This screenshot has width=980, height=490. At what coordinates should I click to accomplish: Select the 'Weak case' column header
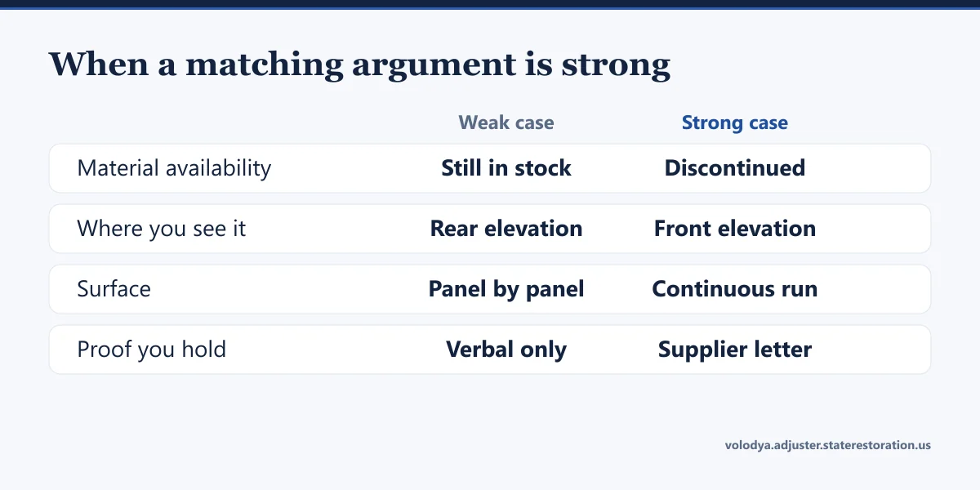[506, 123]
